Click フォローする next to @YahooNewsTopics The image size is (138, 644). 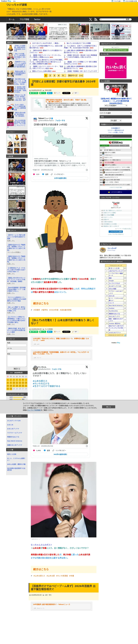pyautogui.click(x=60, y=121)
